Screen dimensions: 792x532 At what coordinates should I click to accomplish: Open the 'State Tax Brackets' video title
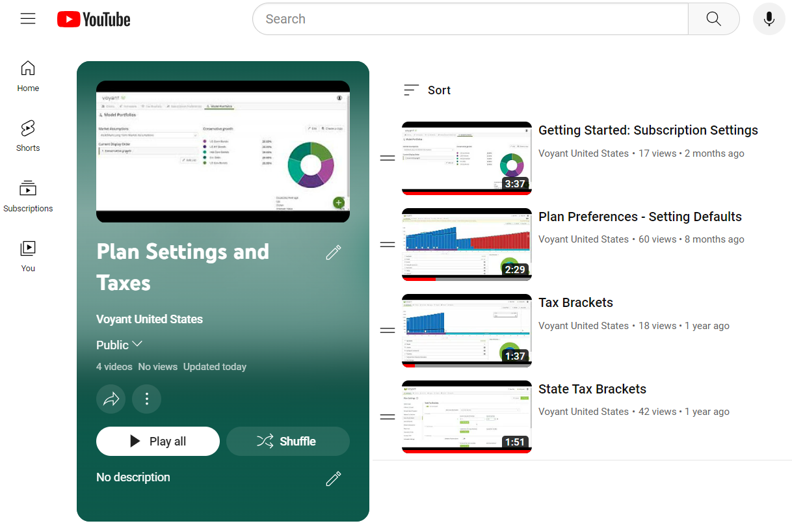coord(592,389)
